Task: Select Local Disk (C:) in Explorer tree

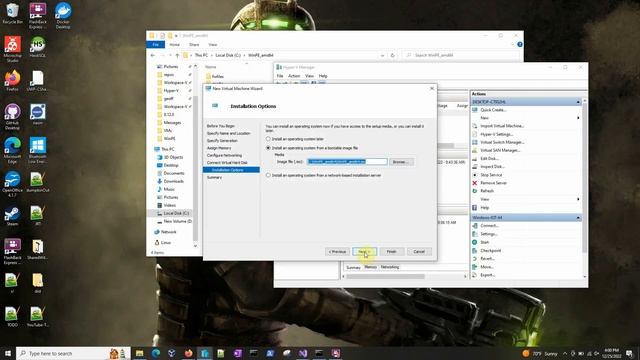Action: tap(176, 213)
